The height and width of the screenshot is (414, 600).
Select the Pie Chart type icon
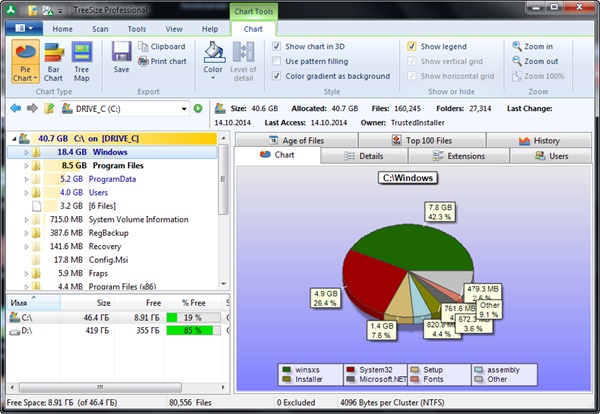(26, 61)
